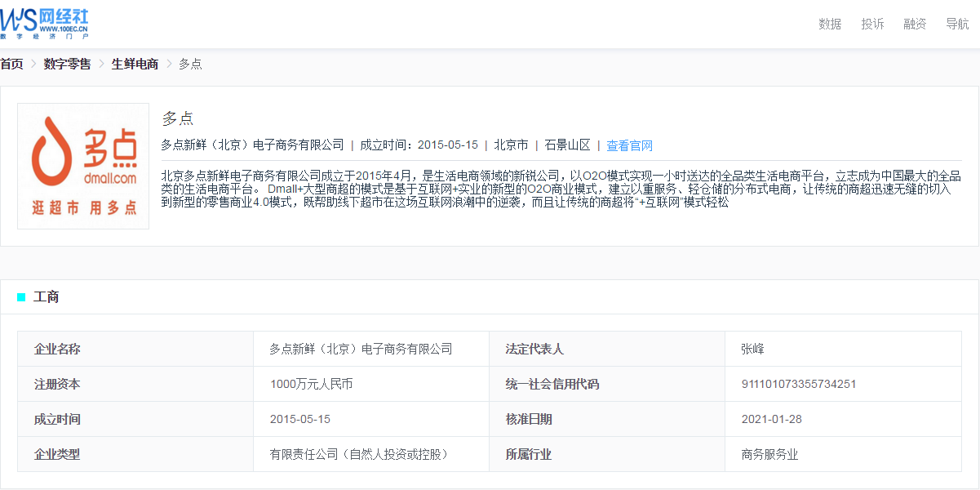Click the 张峰 cell
The height and width of the screenshot is (490, 980).
(843, 349)
